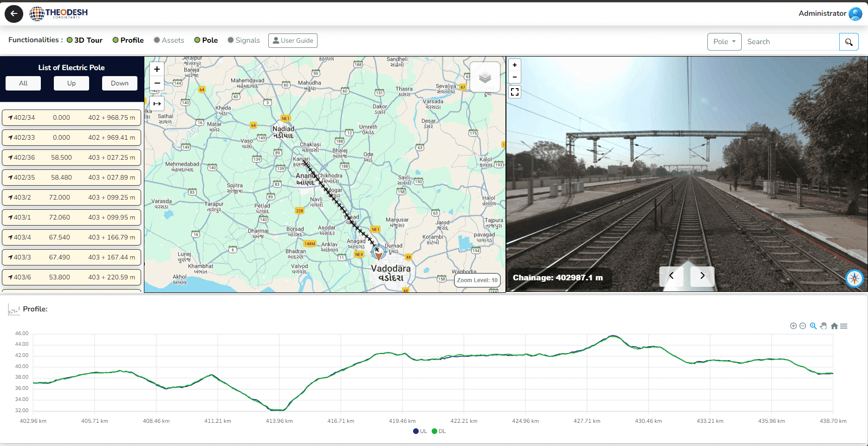Open the map layers switcher
This screenshot has height=446, width=868.
485,77
